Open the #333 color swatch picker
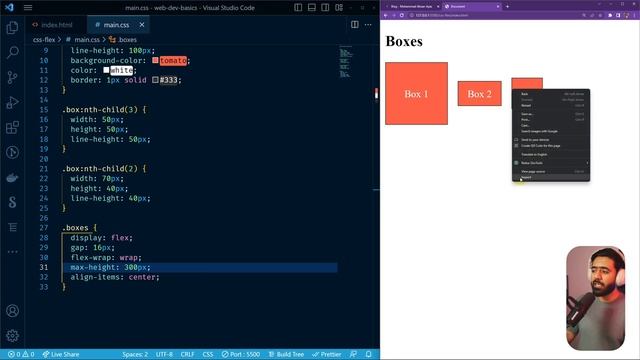This screenshot has width=640, height=360. [x=155, y=80]
